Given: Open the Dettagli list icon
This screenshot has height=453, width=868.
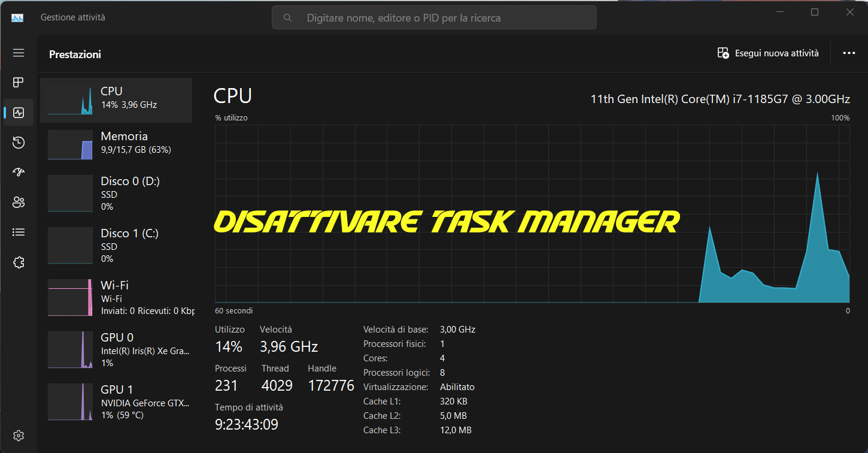Looking at the screenshot, I should (x=18, y=232).
